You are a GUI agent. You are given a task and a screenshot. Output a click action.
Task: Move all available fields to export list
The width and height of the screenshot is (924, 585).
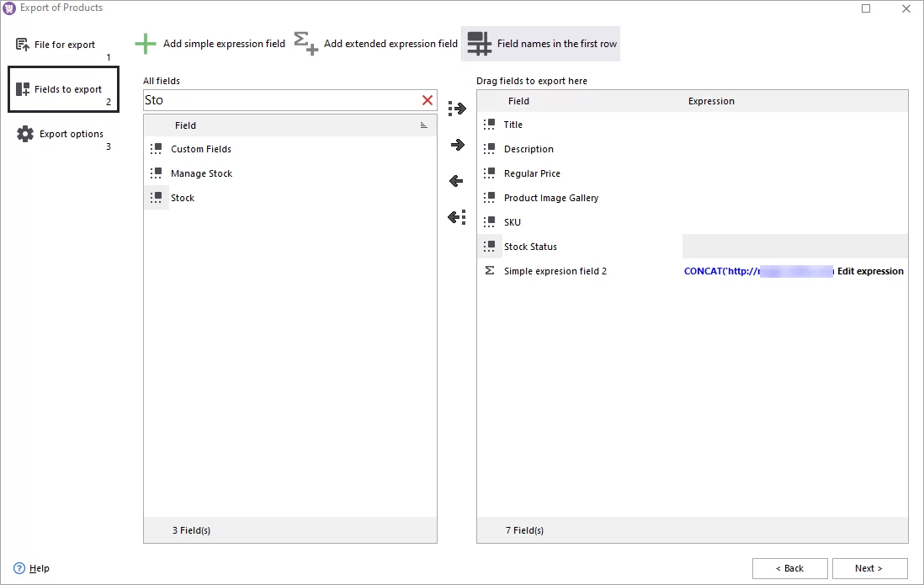[455, 108]
